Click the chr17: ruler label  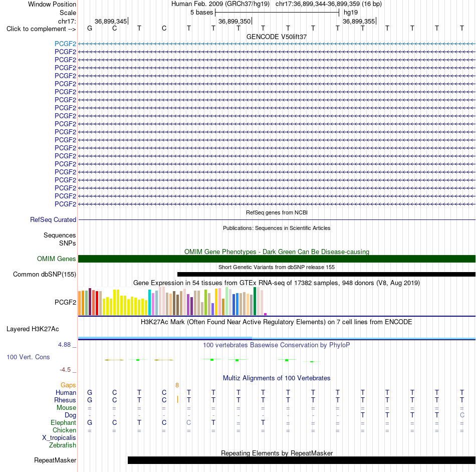tap(67, 21)
